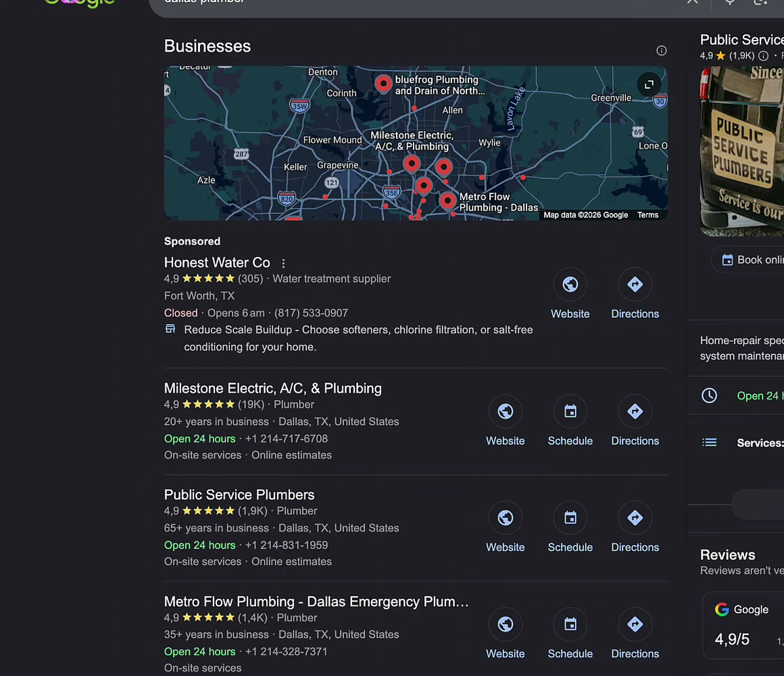Get directions to Public Service Plumbers
Screen dimensions: 784x676
635,518
